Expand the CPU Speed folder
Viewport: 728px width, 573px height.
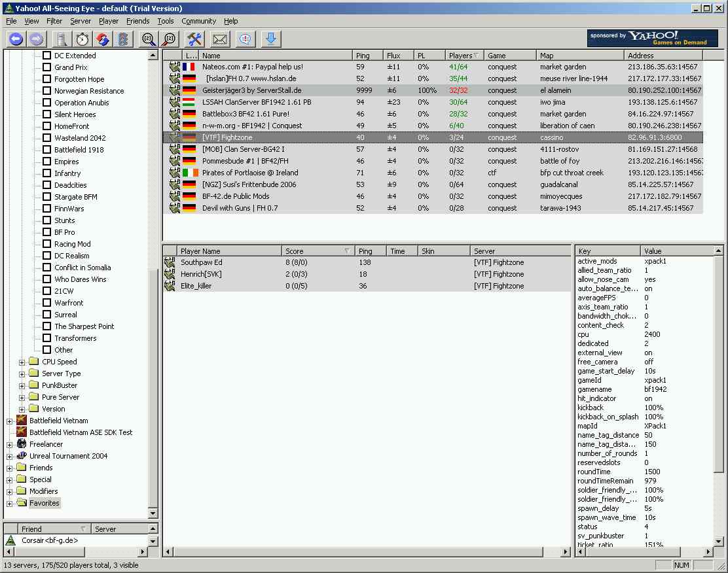[x=22, y=362]
